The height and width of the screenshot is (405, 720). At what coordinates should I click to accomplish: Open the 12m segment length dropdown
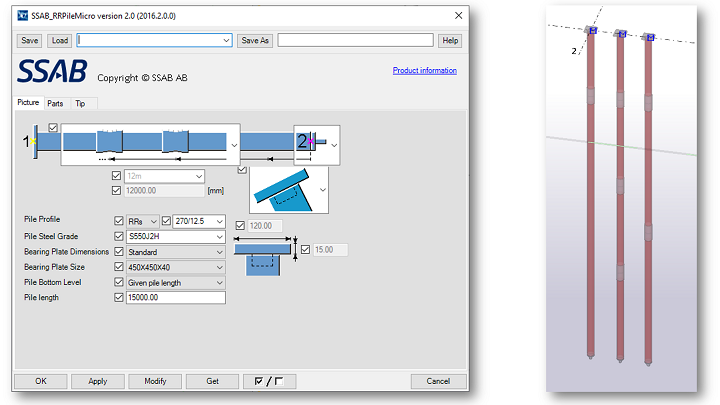[199, 176]
